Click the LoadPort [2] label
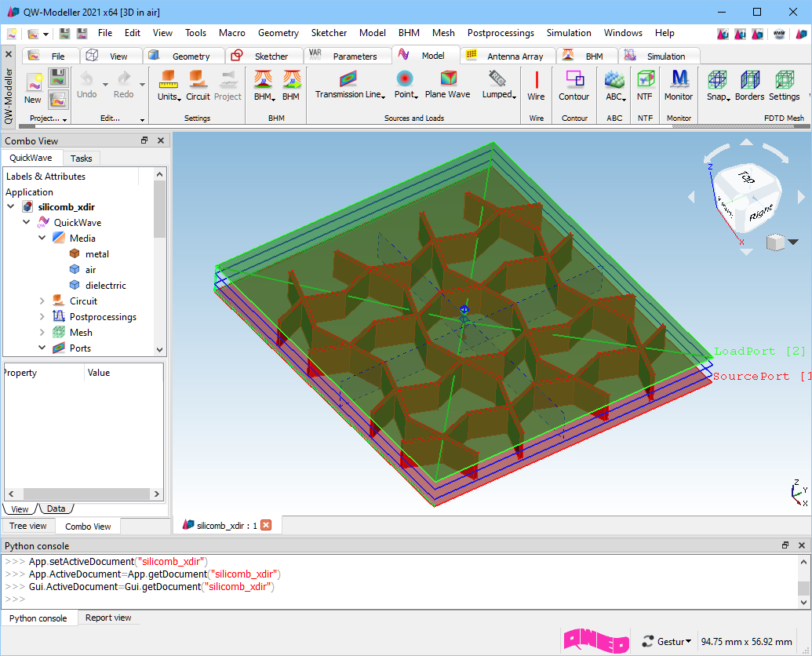Screen dimensions: 812x656 (x=759, y=351)
